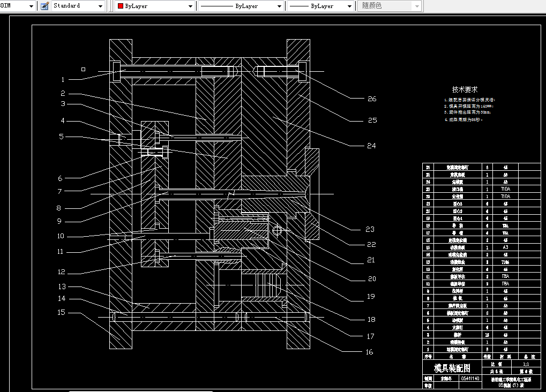Image resolution: width=546 pixels, height=392 pixels.
Task: Select callout number 10 left of the mold
Action: pyautogui.click(x=61, y=236)
